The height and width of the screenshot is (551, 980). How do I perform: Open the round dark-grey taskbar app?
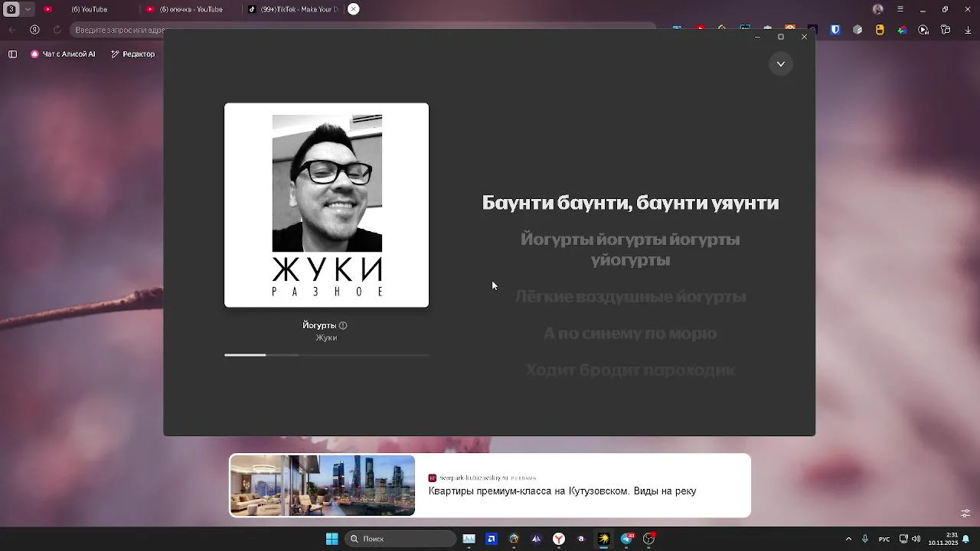514,539
